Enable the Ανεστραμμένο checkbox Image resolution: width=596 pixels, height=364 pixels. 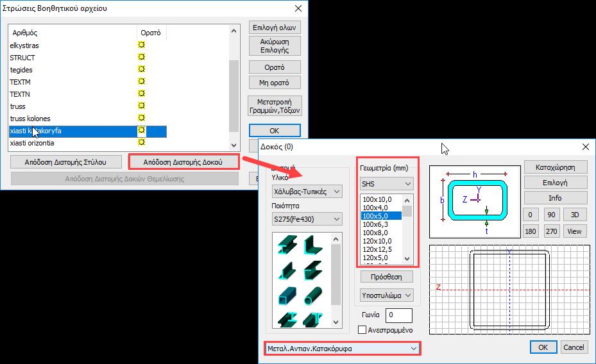click(362, 330)
